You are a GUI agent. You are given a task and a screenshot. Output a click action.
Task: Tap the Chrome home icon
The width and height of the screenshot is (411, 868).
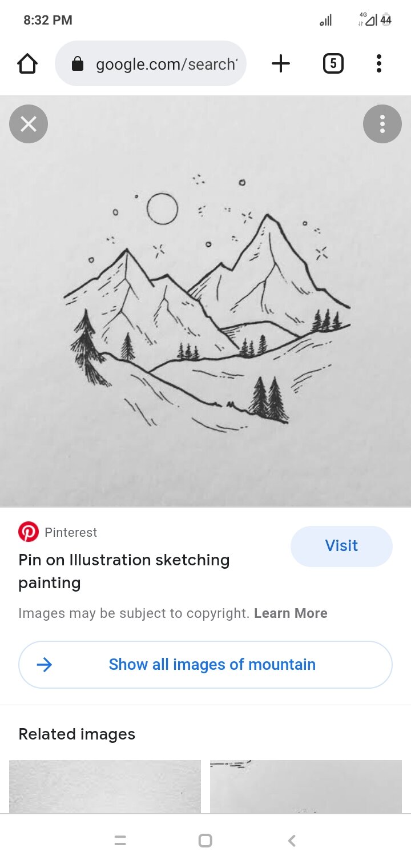(x=27, y=63)
